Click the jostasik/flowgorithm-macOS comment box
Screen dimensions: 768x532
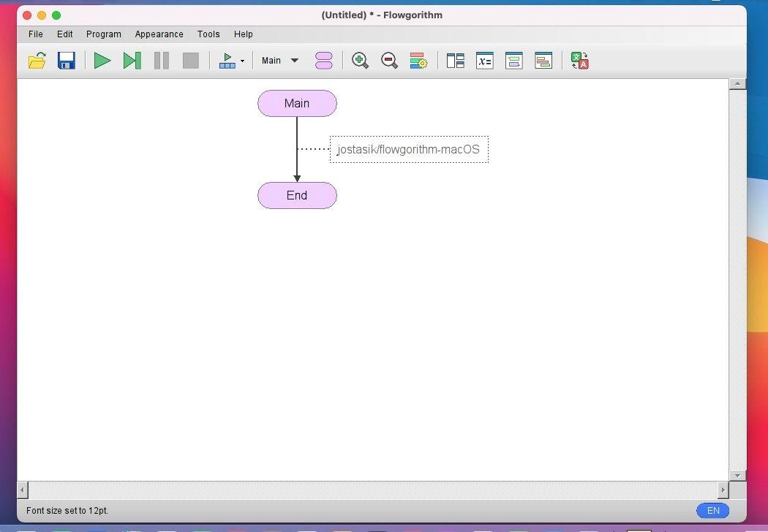click(409, 149)
